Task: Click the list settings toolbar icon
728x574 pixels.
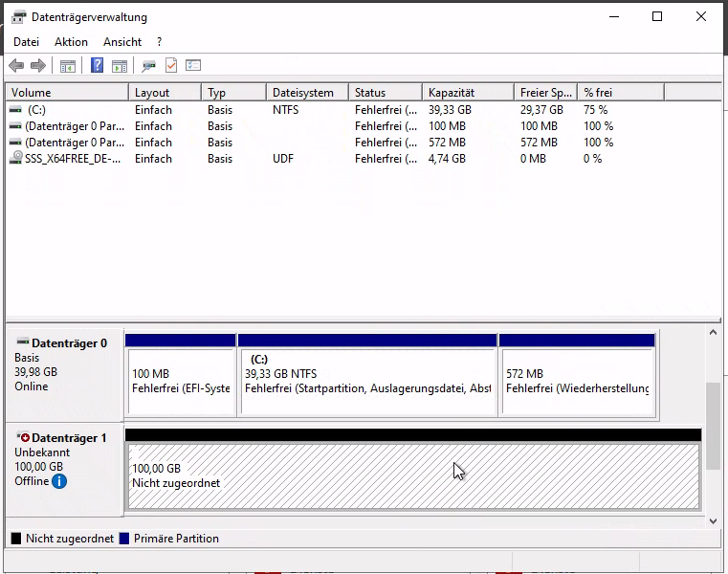Action: (x=193, y=66)
